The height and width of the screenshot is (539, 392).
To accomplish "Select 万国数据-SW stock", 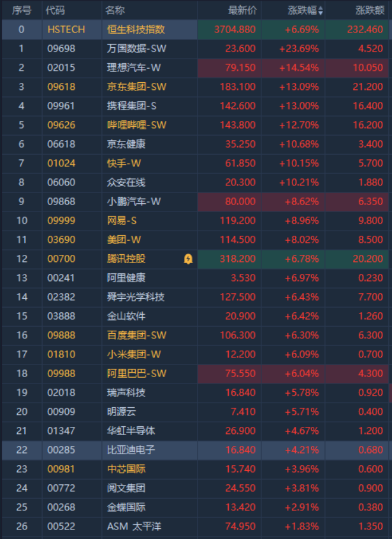I will (x=136, y=48).
